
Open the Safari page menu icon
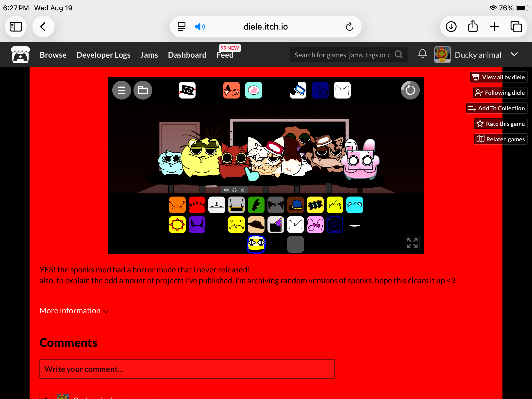coord(182,27)
